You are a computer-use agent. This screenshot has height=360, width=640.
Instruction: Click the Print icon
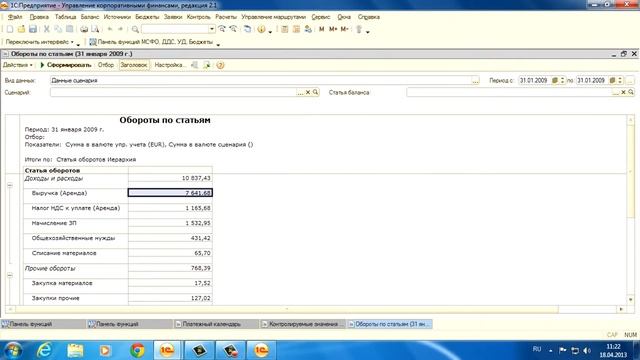[x=84, y=29]
